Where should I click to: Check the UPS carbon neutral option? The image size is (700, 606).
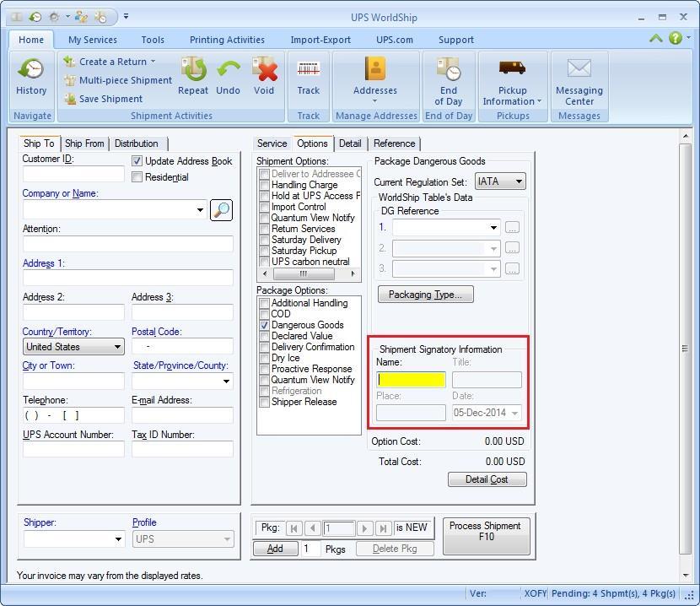click(x=264, y=262)
